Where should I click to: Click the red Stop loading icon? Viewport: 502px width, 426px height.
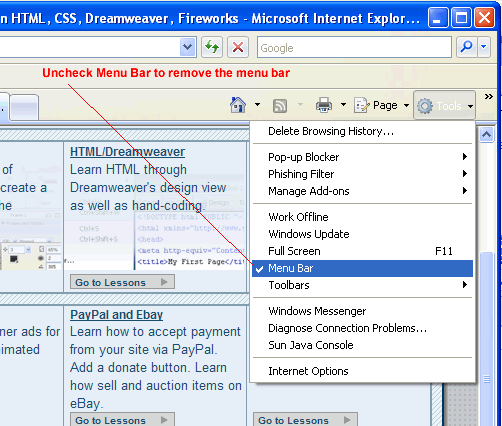point(238,47)
